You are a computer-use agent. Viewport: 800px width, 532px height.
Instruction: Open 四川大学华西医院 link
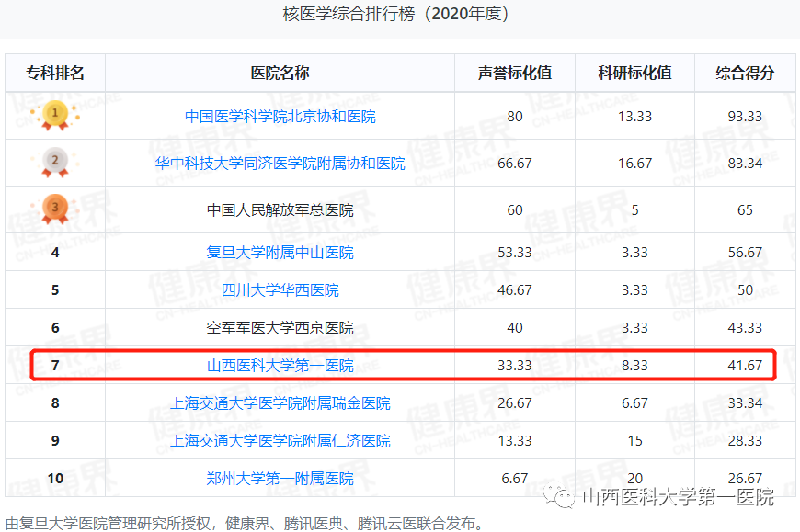(x=280, y=290)
